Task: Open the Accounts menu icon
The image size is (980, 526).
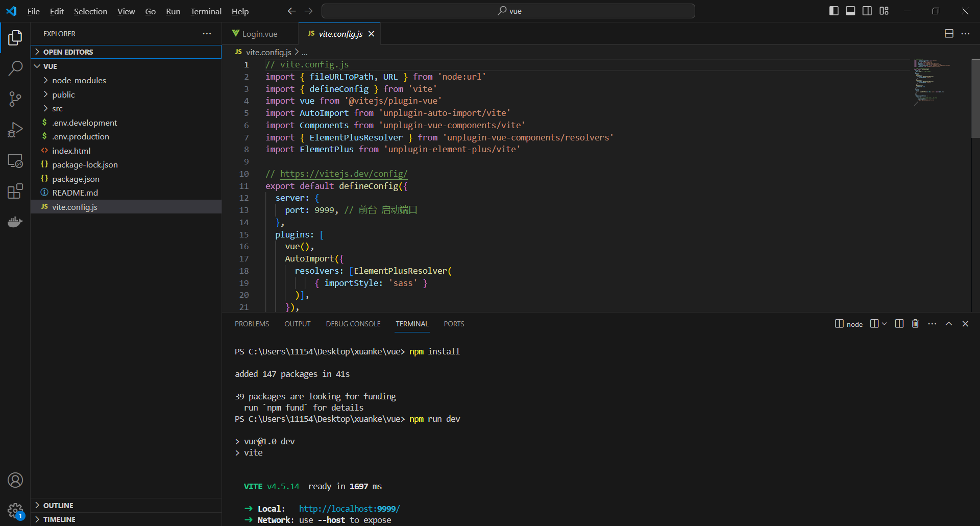Action: [15, 480]
